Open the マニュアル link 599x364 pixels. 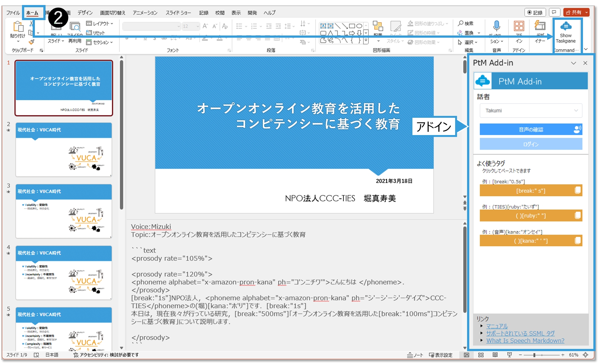[497, 326]
